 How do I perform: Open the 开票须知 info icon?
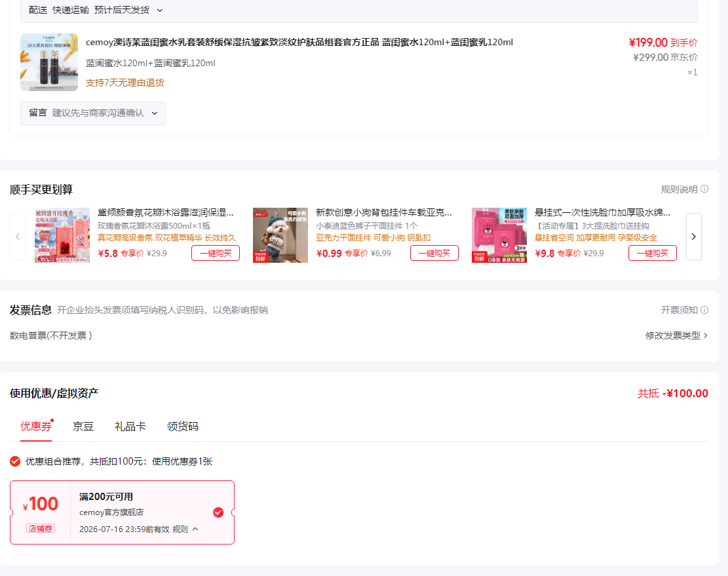(x=704, y=310)
